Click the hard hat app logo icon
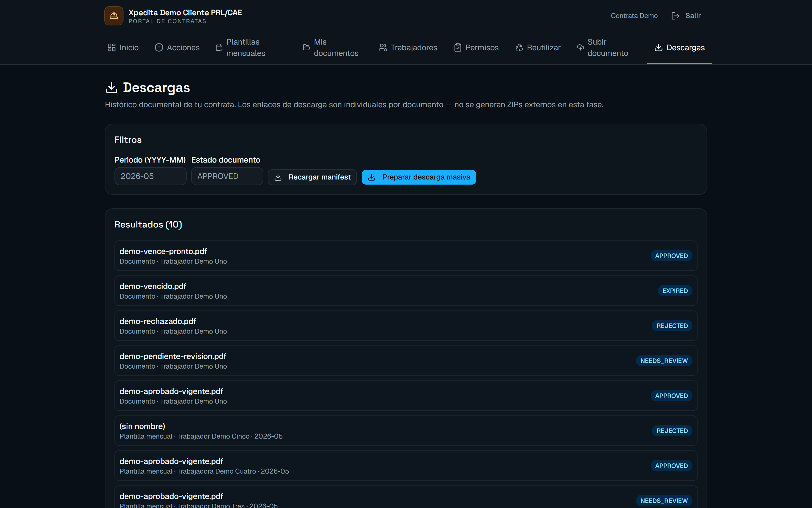The height and width of the screenshot is (508, 812). 114,16
